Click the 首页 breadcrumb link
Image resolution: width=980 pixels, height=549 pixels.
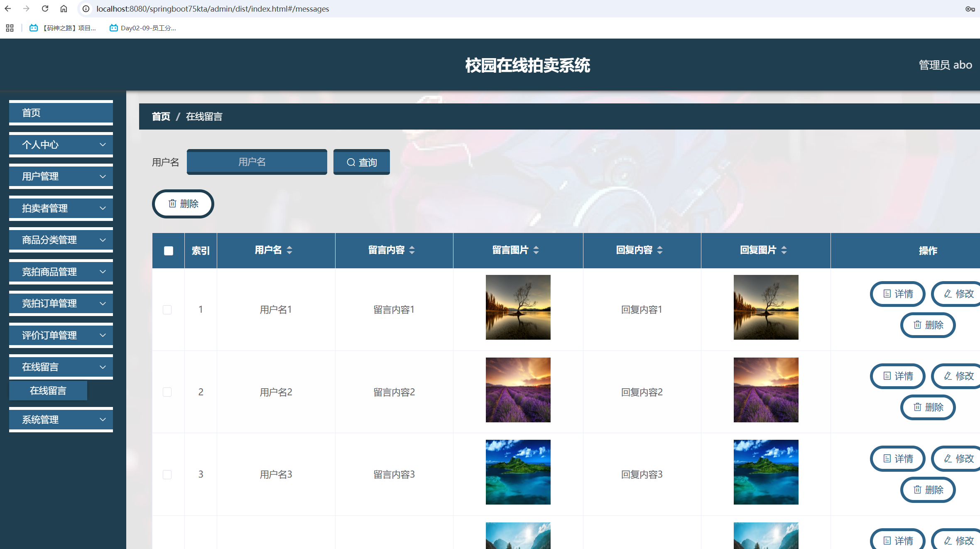pos(161,117)
